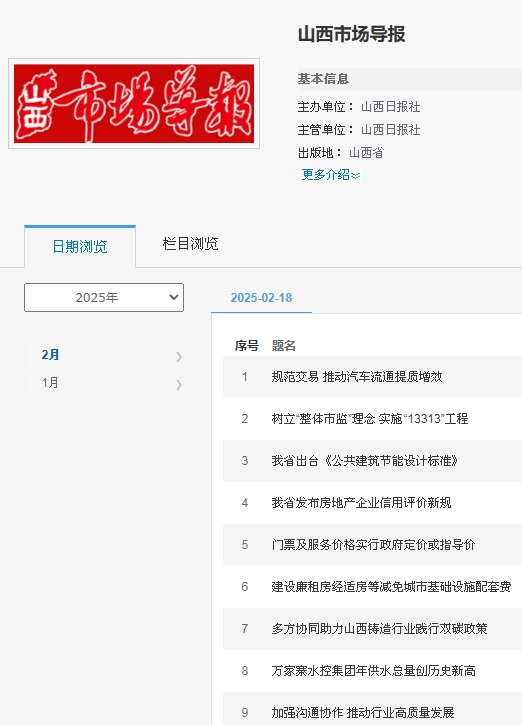Open article 我省出台《公共建筑节能设计标准》

pyautogui.click(x=365, y=461)
